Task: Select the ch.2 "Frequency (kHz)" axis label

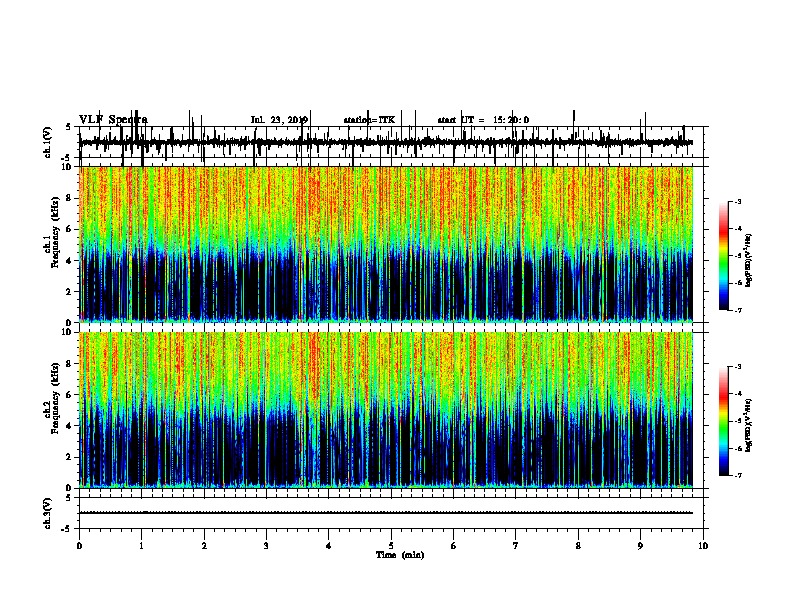Action: (56, 398)
